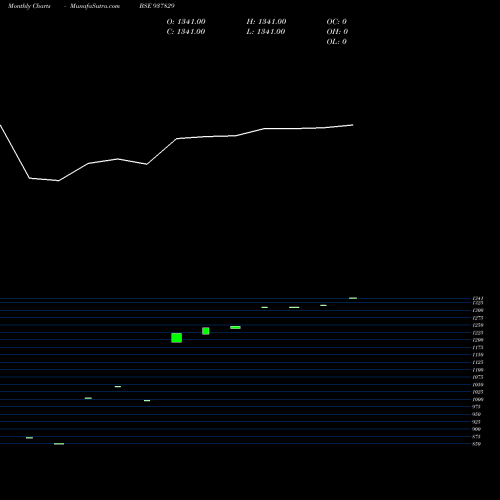This screenshot has width=500, height=500.
Task: Click the 1050 price axis label
Action: point(478,385)
